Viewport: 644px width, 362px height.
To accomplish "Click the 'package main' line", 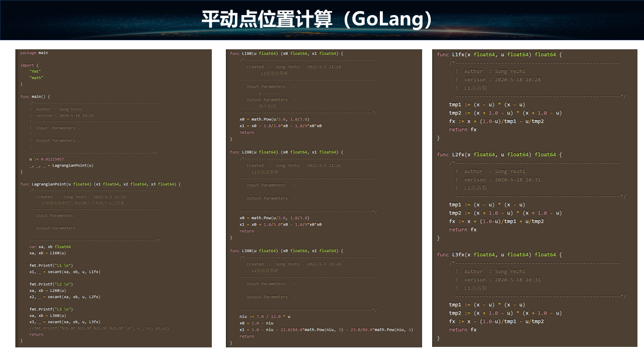I will click(x=34, y=53).
